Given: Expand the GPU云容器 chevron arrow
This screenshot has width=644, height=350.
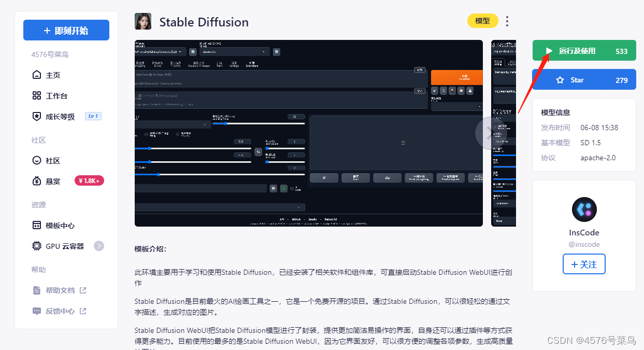Looking at the screenshot, I should (99, 246).
